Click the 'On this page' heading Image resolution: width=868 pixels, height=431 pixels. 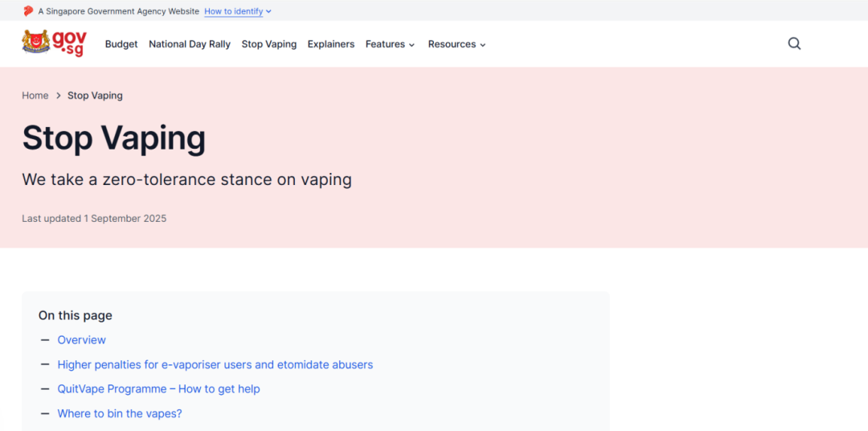[x=76, y=316]
